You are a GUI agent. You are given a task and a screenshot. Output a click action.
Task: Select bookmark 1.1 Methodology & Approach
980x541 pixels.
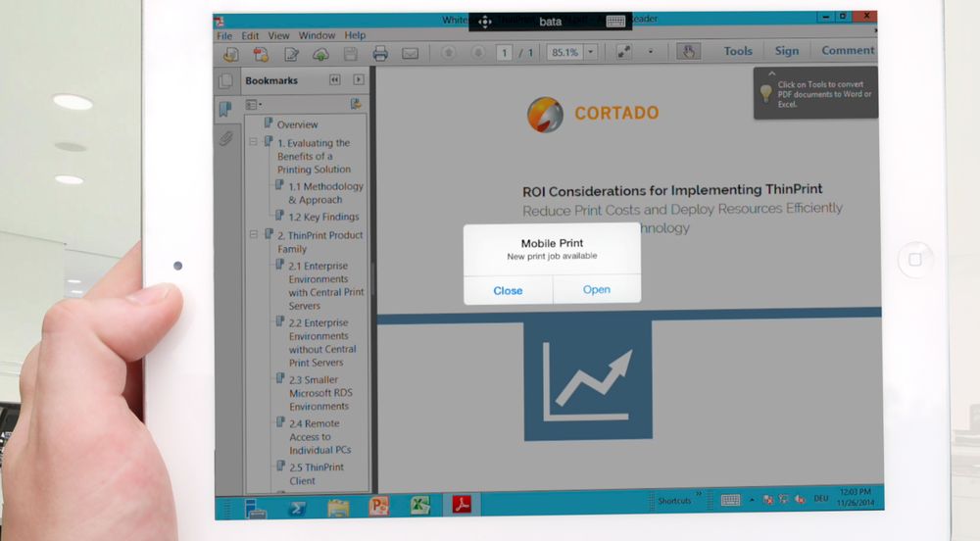(325, 193)
